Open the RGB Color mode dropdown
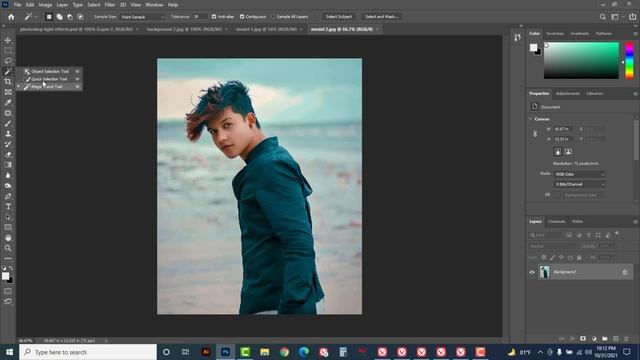The width and height of the screenshot is (640, 360). coord(579,174)
